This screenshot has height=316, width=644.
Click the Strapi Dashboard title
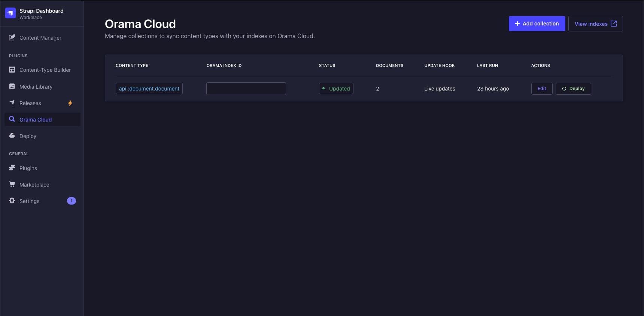(x=42, y=11)
